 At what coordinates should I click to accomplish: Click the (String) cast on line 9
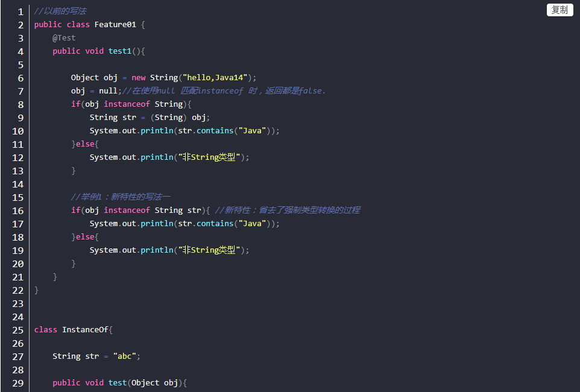pos(169,118)
